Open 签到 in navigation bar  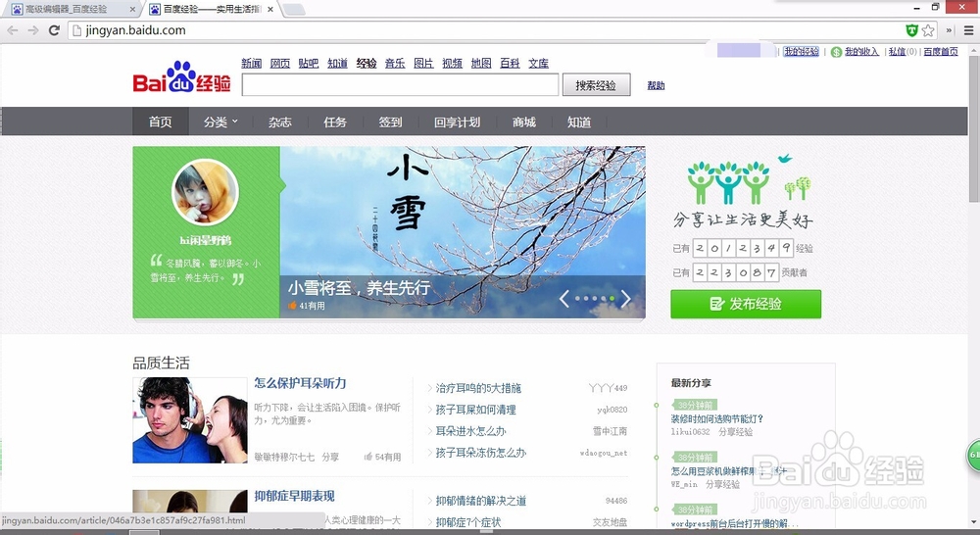(390, 122)
